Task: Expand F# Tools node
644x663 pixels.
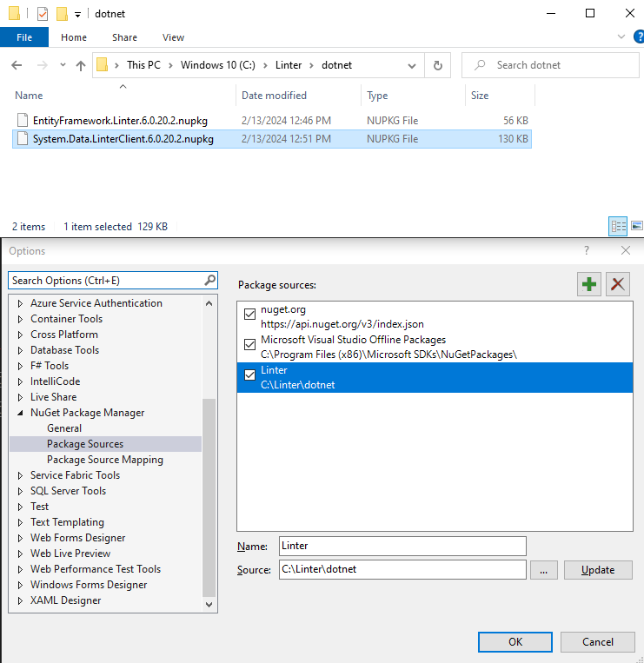Action: click(x=20, y=366)
